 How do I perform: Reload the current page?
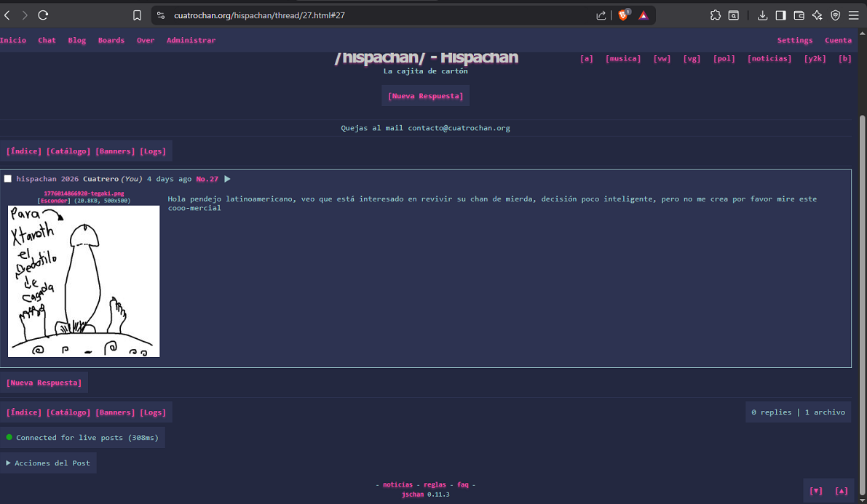(43, 15)
